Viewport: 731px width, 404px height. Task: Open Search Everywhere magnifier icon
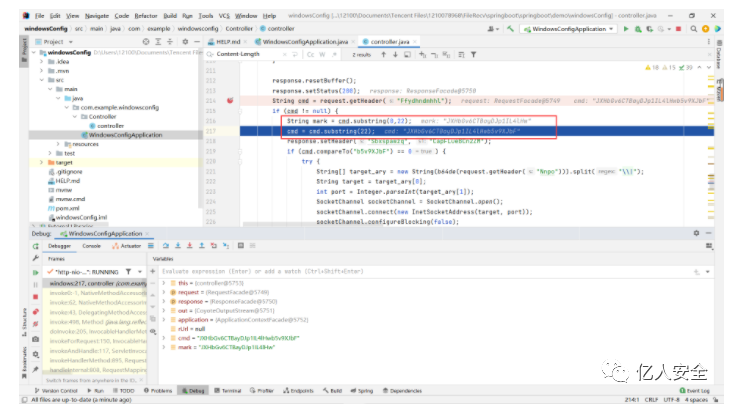point(694,29)
